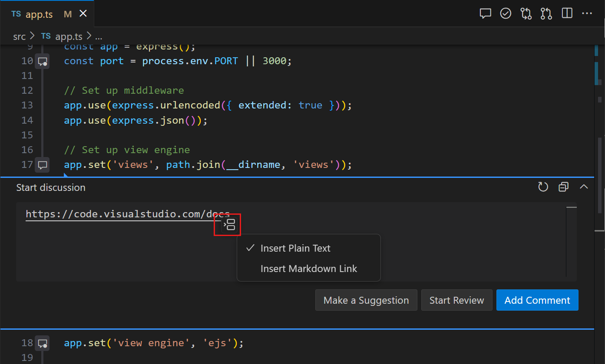605x364 pixels.
Task: Select the checked Insert Plain Text option
Action: tap(295, 248)
